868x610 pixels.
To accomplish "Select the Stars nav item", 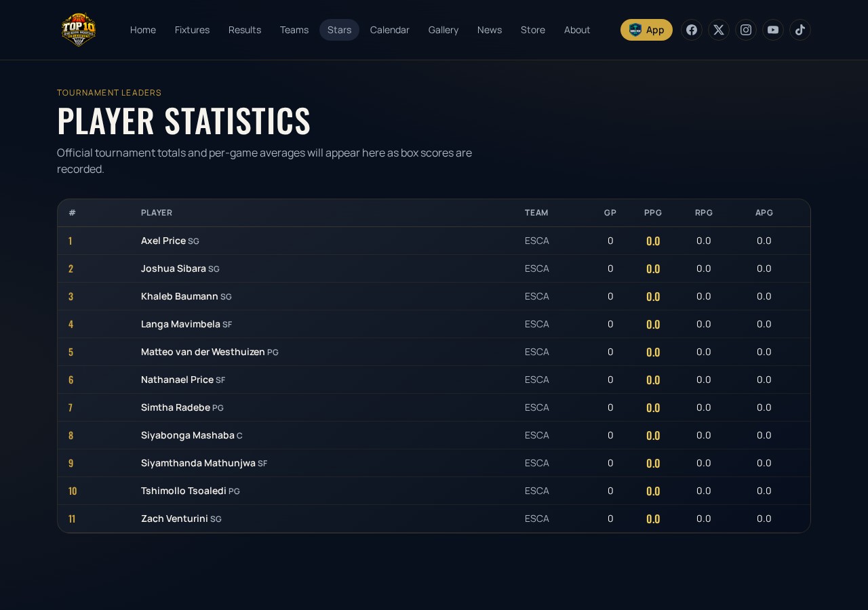I will pyautogui.click(x=339, y=30).
